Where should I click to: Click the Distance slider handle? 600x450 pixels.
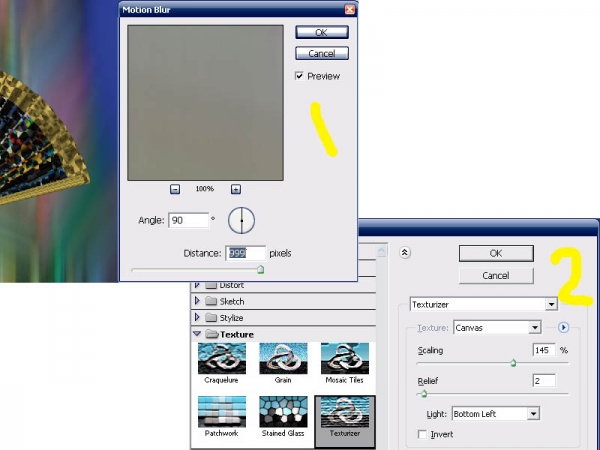click(261, 270)
